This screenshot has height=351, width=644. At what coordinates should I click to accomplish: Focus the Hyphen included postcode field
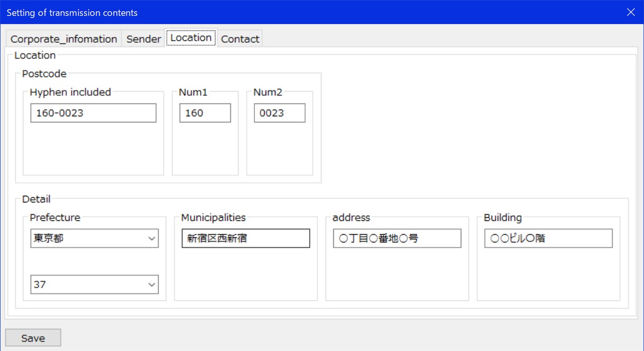pyautogui.click(x=93, y=113)
